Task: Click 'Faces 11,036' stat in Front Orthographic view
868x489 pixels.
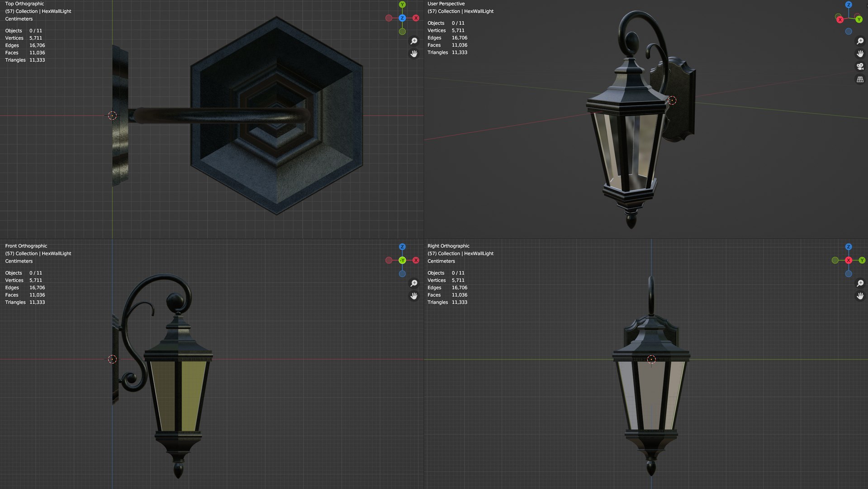Action: click(x=25, y=295)
